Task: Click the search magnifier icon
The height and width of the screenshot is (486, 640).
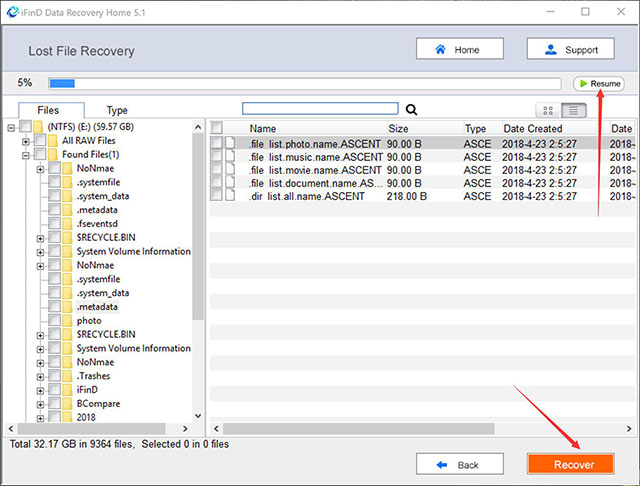Action: click(411, 109)
